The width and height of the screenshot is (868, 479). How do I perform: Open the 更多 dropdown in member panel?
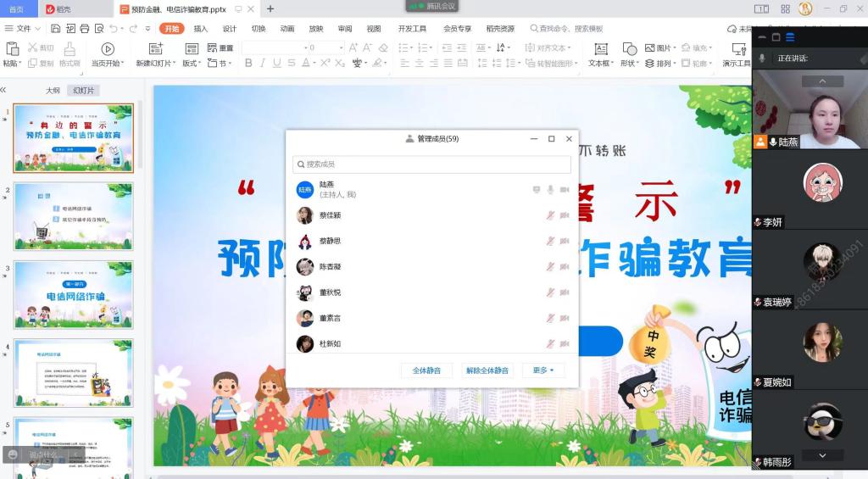pos(543,370)
